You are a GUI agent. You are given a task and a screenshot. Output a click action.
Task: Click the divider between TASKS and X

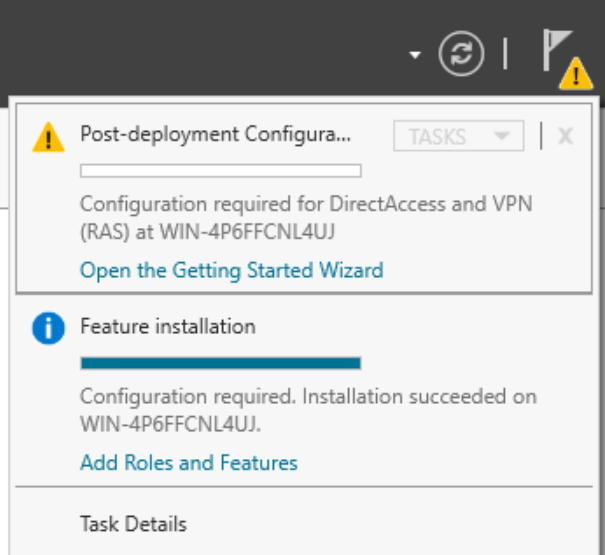pyautogui.click(x=540, y=136)
